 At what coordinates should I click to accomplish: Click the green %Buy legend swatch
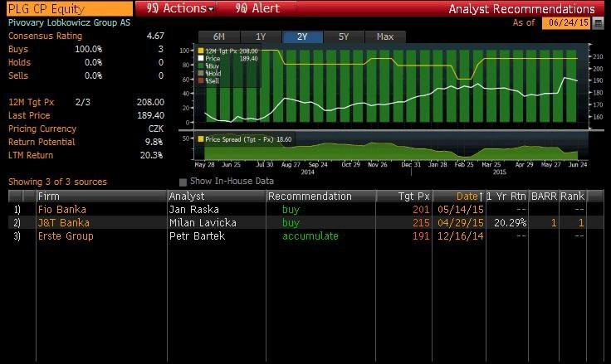point(201,66)
